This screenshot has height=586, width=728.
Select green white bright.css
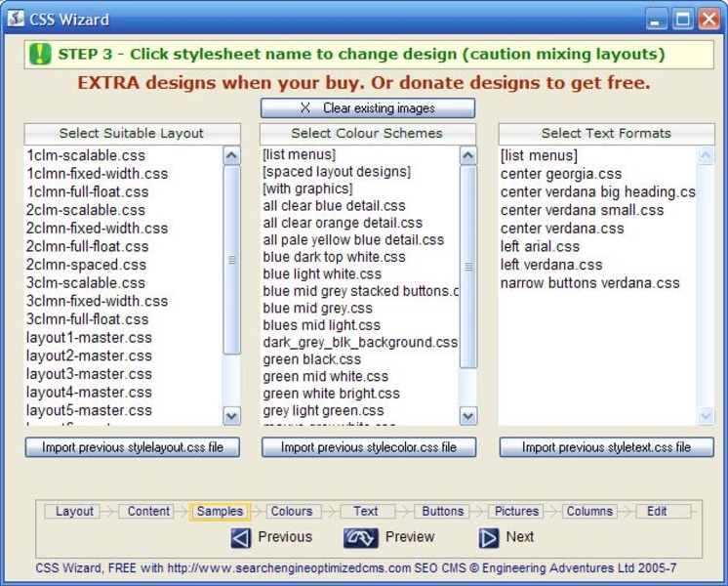tap(332, 394)
